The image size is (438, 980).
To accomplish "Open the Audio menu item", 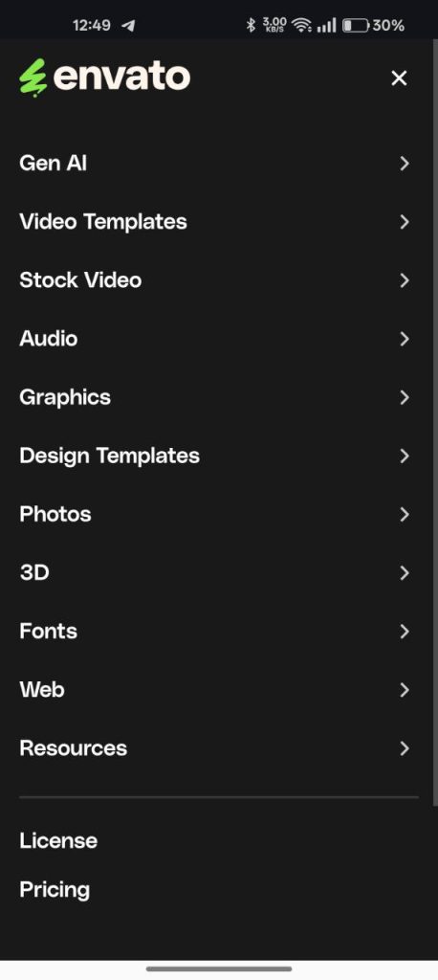I will click(x=215, y=339).
